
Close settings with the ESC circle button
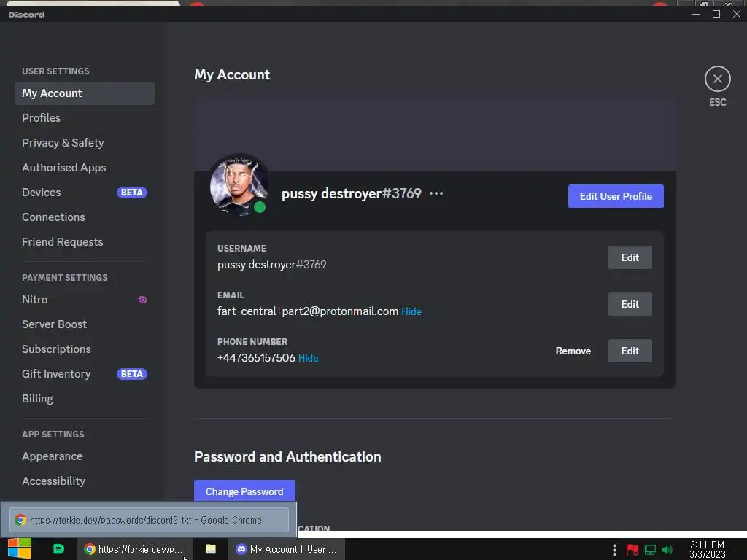[x=718, y=79]
